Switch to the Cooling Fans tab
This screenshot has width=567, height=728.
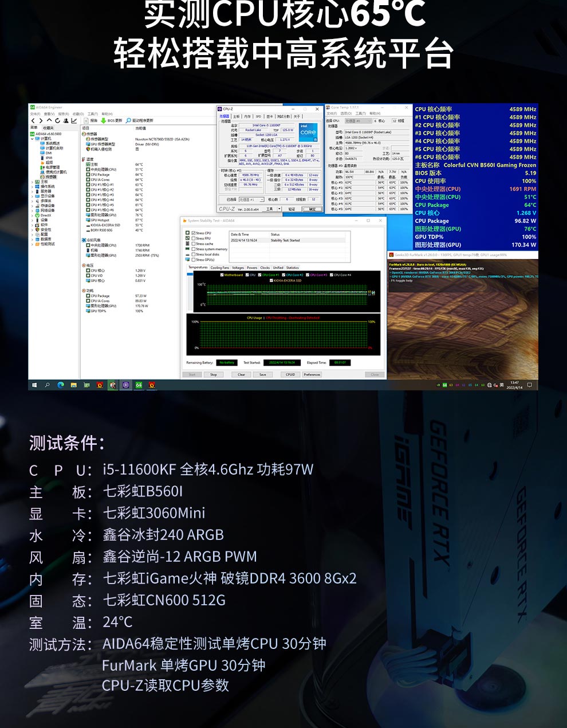pos(219,268)
